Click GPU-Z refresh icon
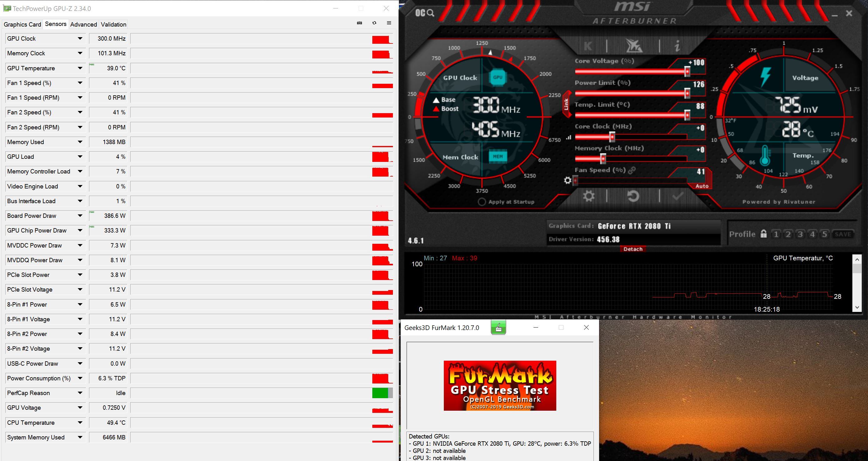The height and width of the screenshot is (461, 868). point(374,23)
